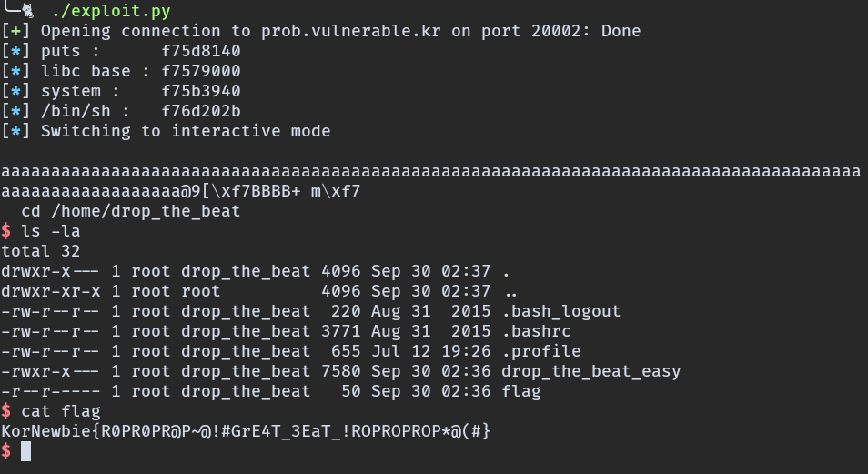Screen dimensions: 868x474
Task: Click the prompt glyph icon before ./exploit.py
Action: coord(28,11)
